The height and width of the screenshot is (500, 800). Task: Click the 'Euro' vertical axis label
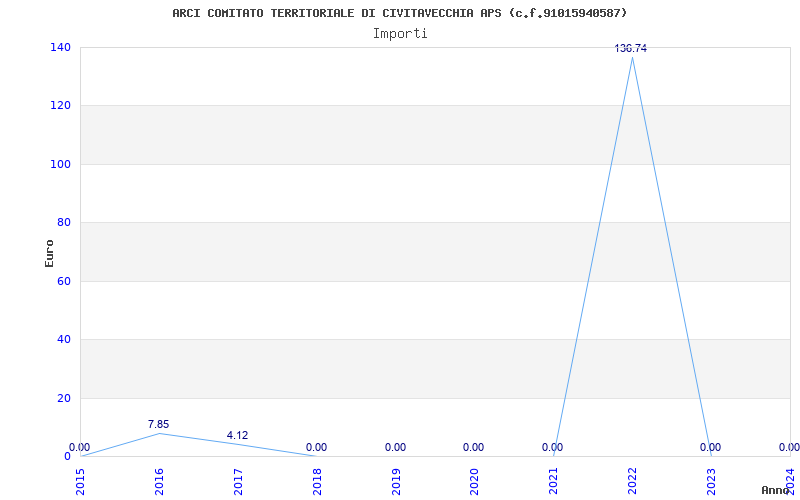click(49, 253)
